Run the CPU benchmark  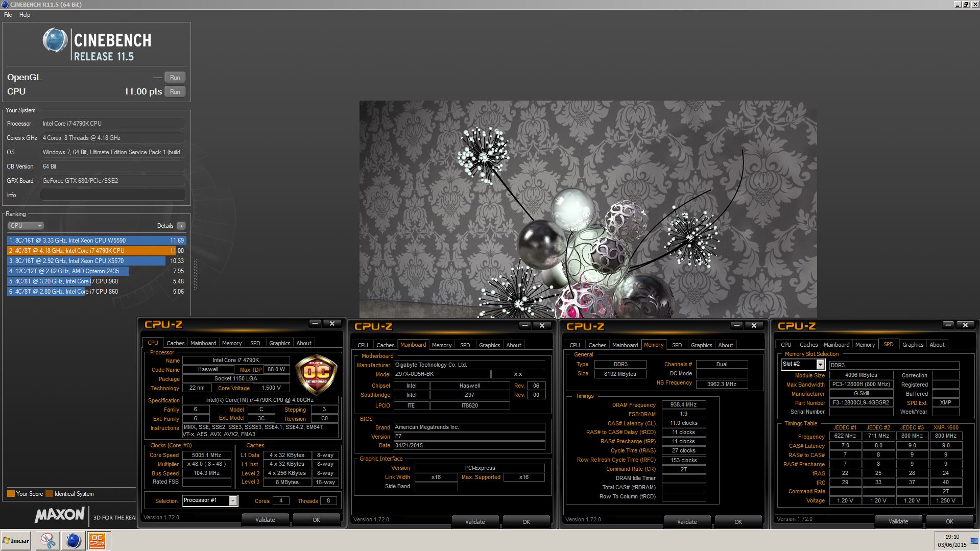[x=175, y=92]
